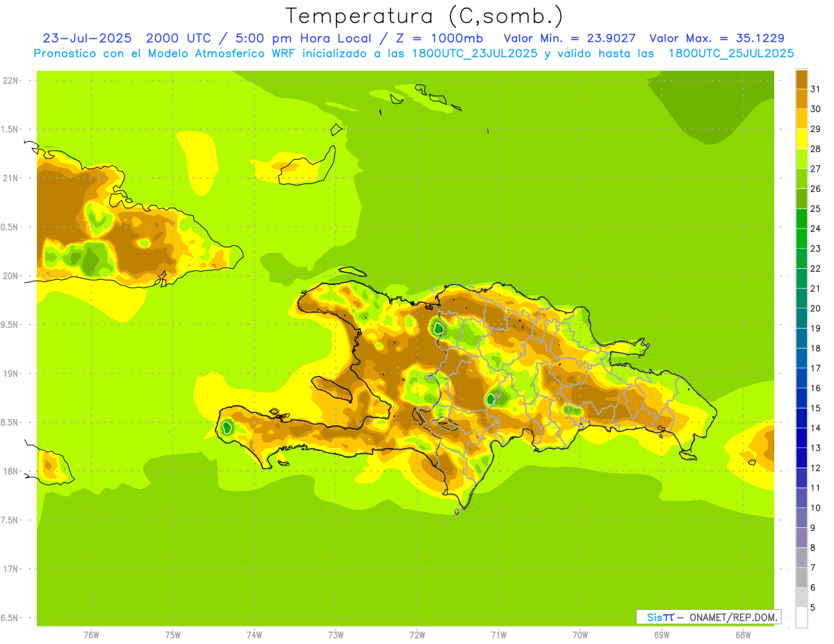Click the 23-Jul-2025 date label
834x644 pixels.
(87, 38)
